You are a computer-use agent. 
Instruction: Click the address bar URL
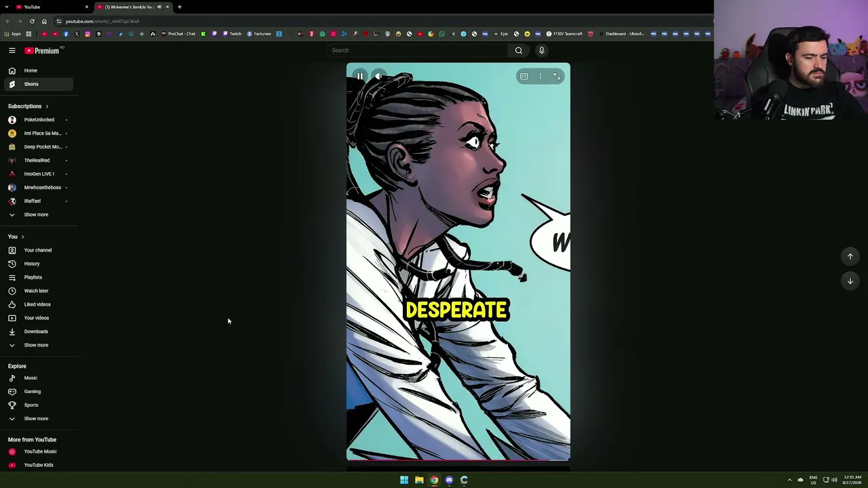tap(102, 21)
